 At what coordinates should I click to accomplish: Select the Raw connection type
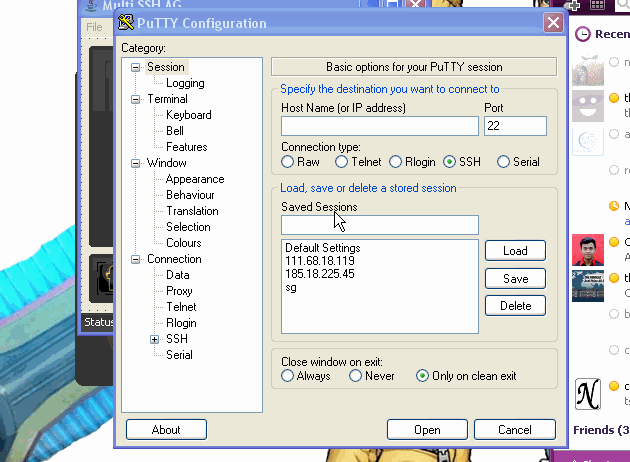[287, 162]
